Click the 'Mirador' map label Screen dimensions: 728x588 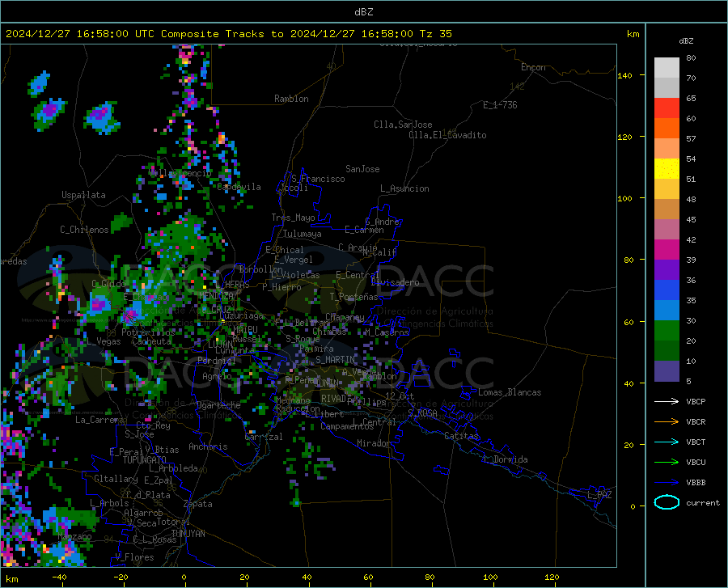click(x=374, y=443)
